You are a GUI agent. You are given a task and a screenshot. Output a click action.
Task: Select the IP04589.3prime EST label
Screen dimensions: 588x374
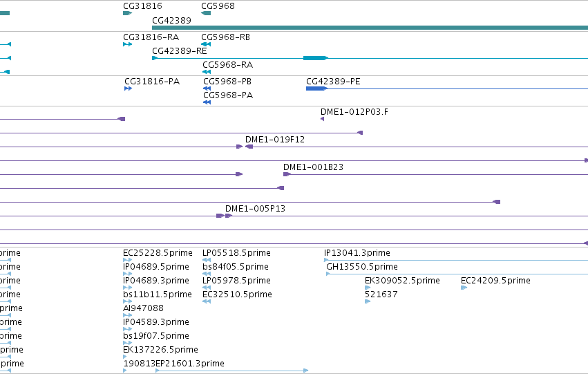[156, 322]
